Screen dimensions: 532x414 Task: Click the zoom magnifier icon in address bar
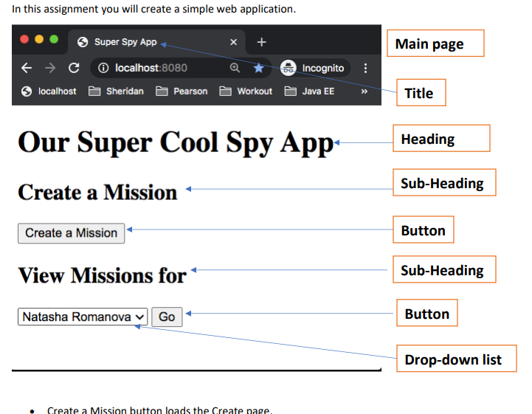click(x=235, y=68)
